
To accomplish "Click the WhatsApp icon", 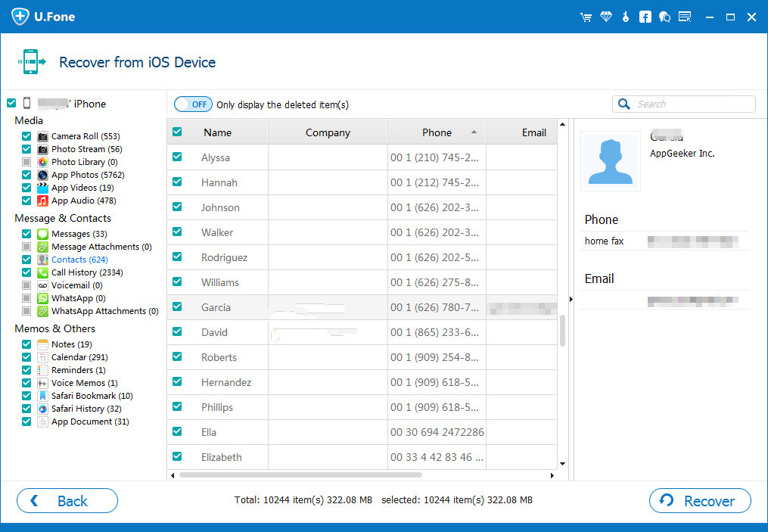I will click(42, 298).
